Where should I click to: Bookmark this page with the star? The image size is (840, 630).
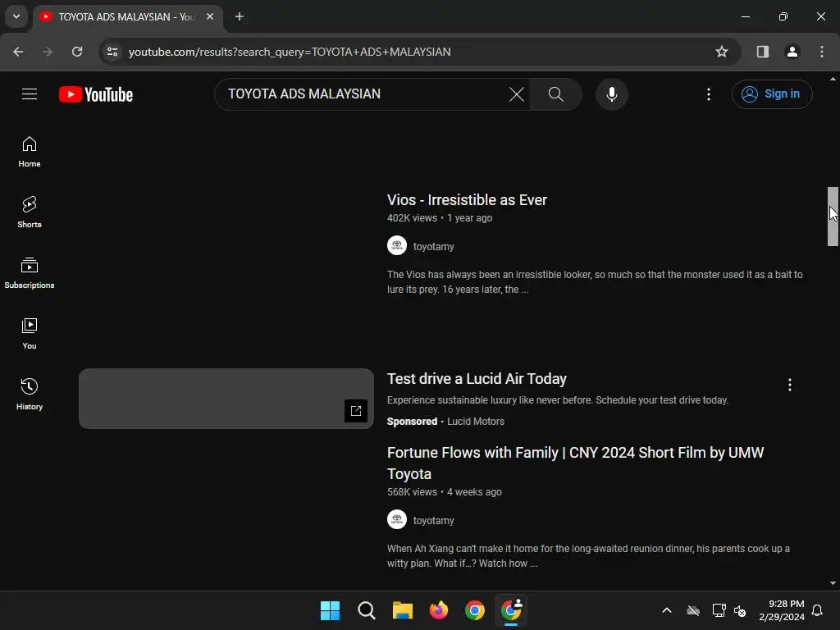point(722,52)
